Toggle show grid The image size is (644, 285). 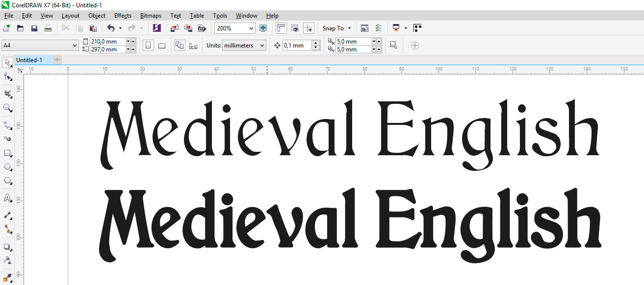pos(295,28)
